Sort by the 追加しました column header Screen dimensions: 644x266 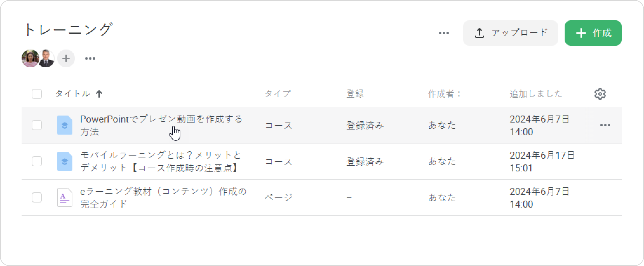[x=536, y=94]
